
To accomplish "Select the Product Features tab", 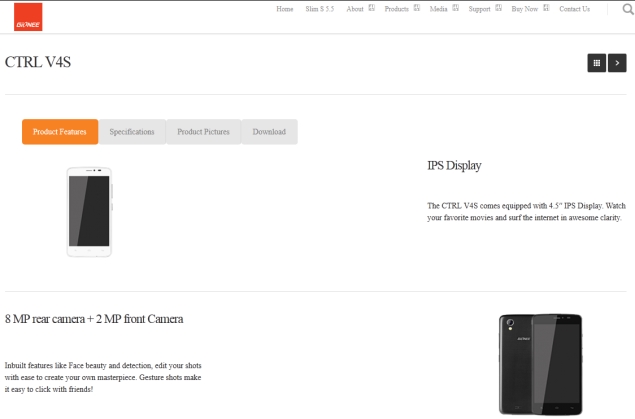I will 60,132.
